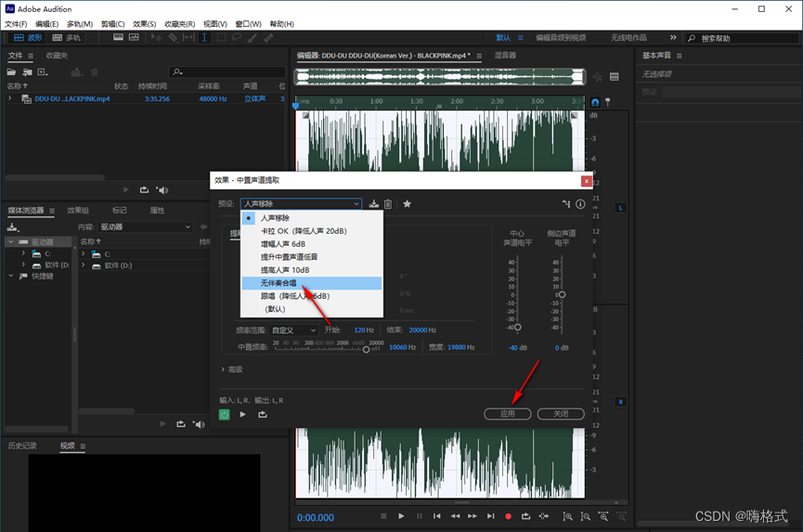Image resolution: width=803 pixels, height=532 pixels.
Task: Toggle loop playback in transport
Action: point(526,516)
